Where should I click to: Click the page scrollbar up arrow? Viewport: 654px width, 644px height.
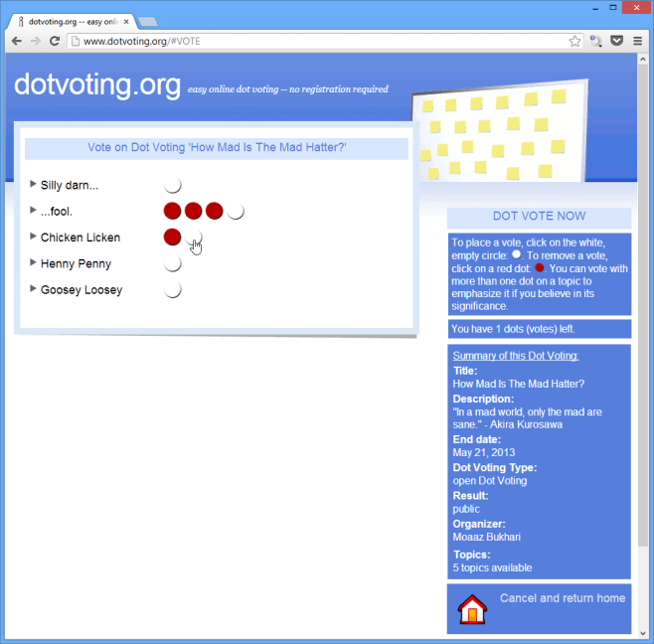(x=643, y=60)
